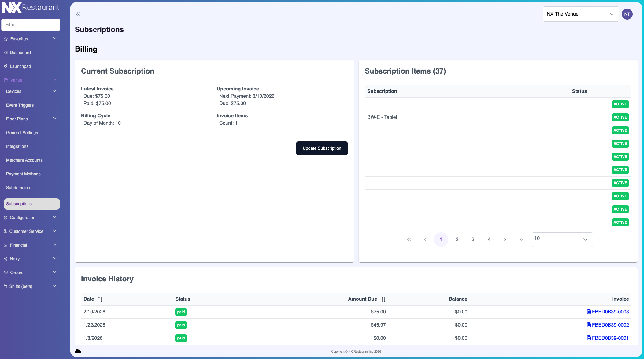Viewport: 644px width, 359px height.
Task: Open the NX The Venue selector dropdown
Action: (x=580, y=14)
